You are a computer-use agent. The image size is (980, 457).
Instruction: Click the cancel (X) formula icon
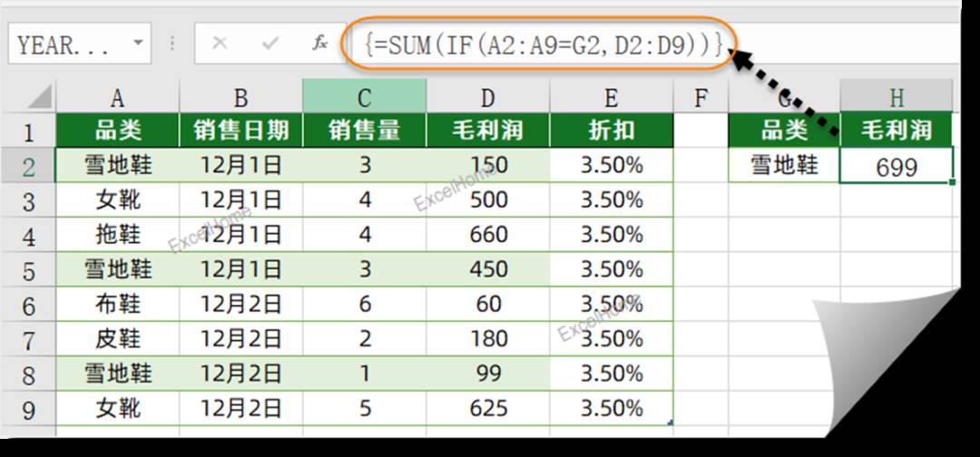point(220,44)
